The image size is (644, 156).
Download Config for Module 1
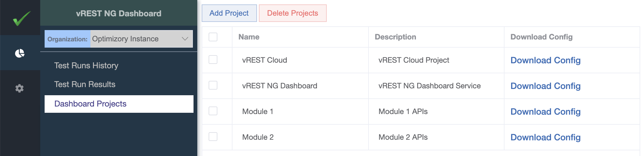(x=545, y=112)
